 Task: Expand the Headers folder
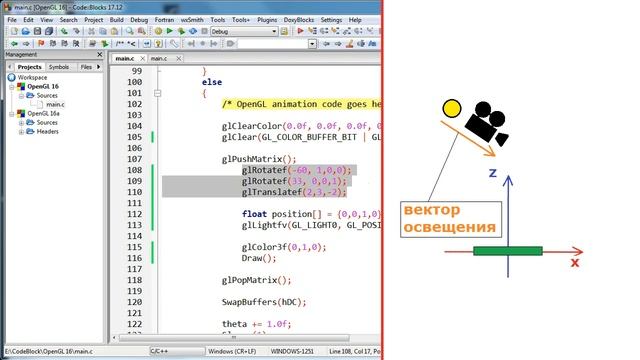click(21, 131)
